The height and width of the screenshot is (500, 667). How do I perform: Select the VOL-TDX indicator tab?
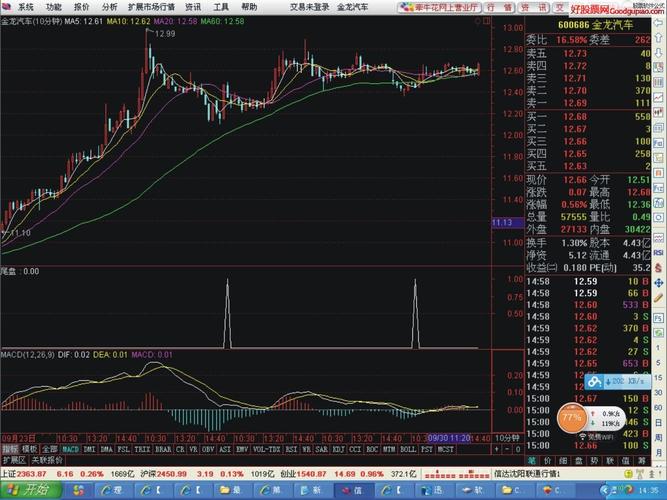[267, 449]
